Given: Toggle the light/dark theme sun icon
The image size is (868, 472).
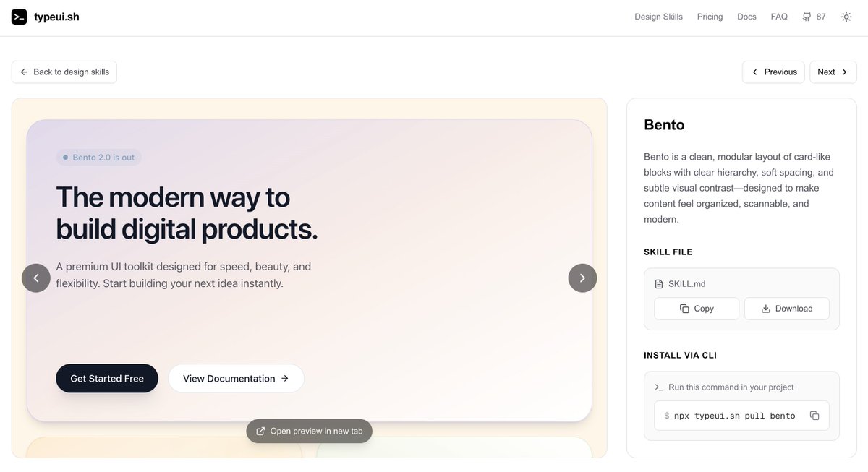Looking at the screenshot, I should [846, 17].
